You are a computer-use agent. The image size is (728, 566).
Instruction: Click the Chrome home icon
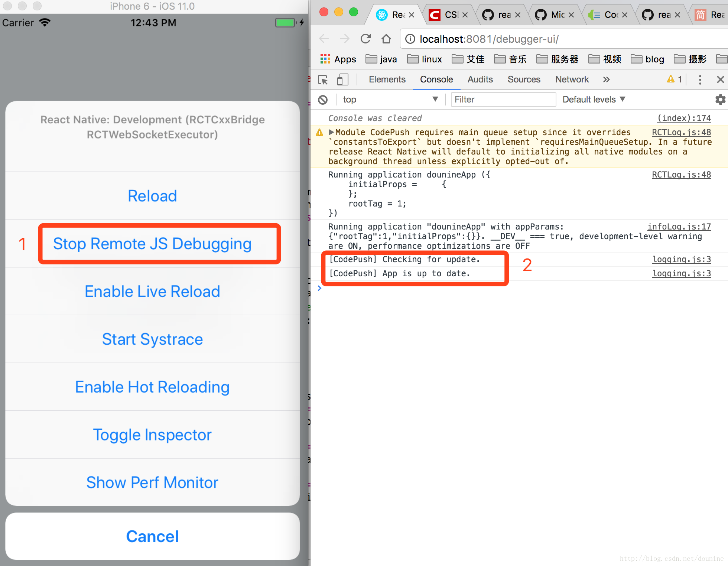point(386,39)
